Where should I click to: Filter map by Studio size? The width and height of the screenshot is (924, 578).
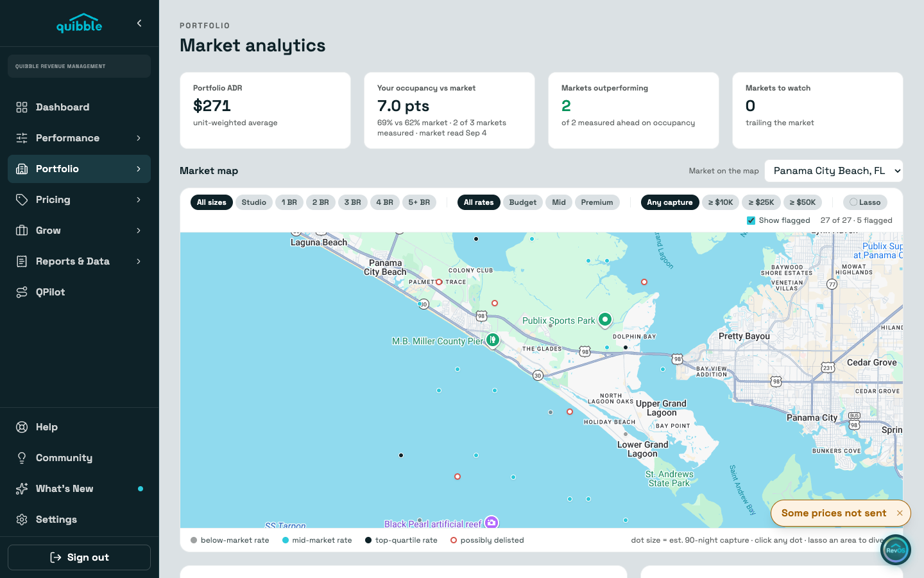pyautogui.click(x=254, y=202)
